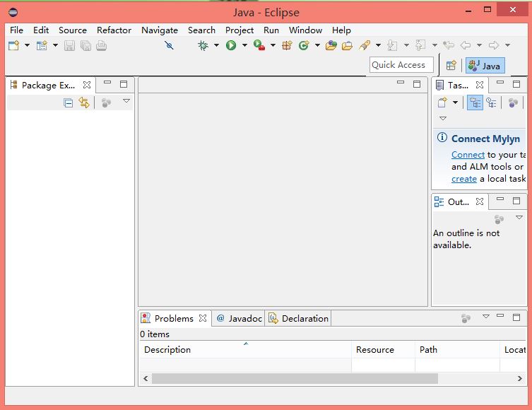Click the scrollbar right arrow in Problems
The image size is (532, 410).
519,378
